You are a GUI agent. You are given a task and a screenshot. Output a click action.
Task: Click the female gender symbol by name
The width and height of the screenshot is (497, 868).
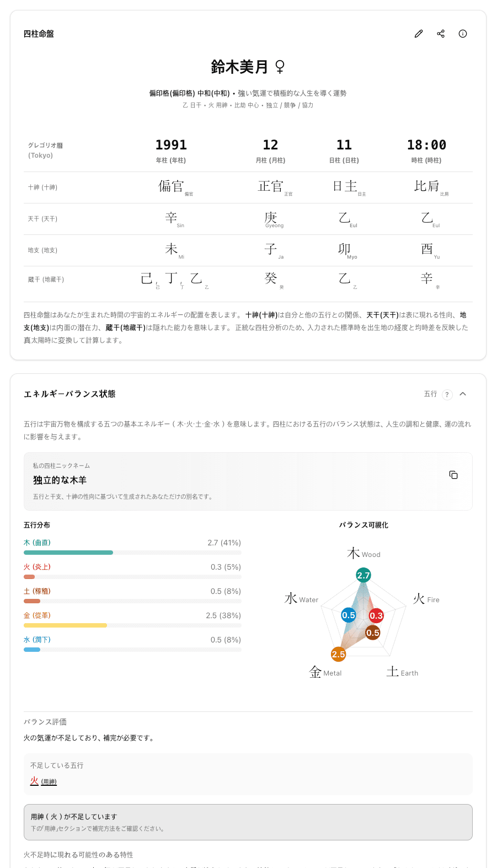coord(280,67)
